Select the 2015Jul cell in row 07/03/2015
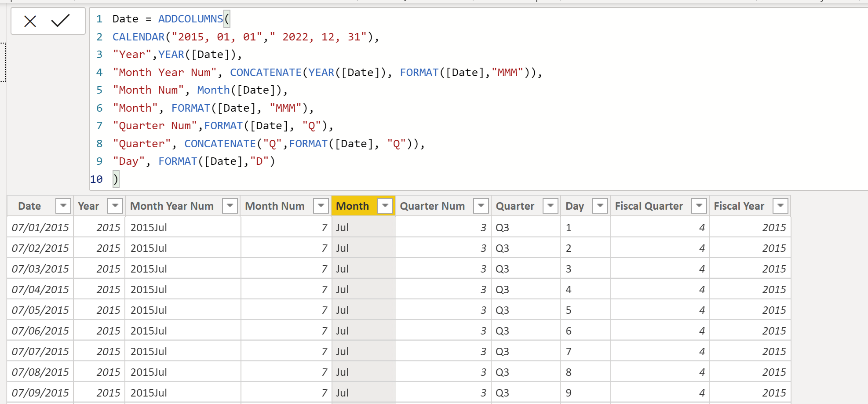 (x=183, y=269)
